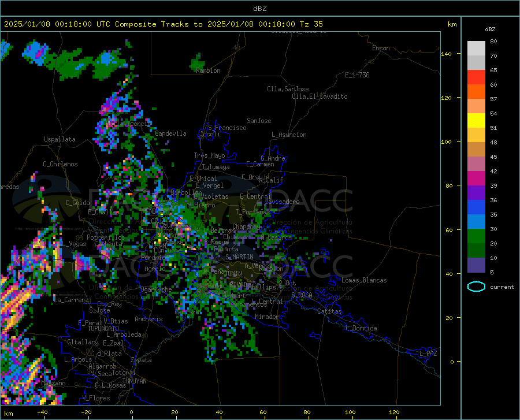Click the 54 dBZ yellow swatch

(476, 120)
